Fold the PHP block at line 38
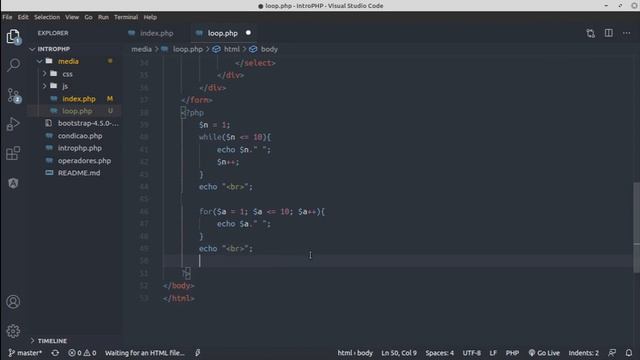This screenshot has width=640, height=360. pyautogui.click(x=183, y=112)
